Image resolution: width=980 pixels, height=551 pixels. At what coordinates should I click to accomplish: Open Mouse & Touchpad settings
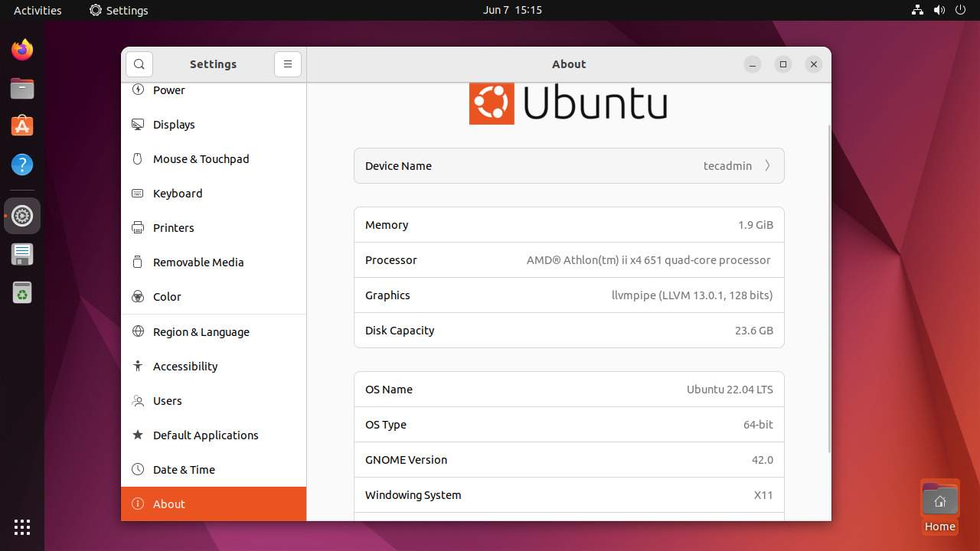[x=201, y=158]
